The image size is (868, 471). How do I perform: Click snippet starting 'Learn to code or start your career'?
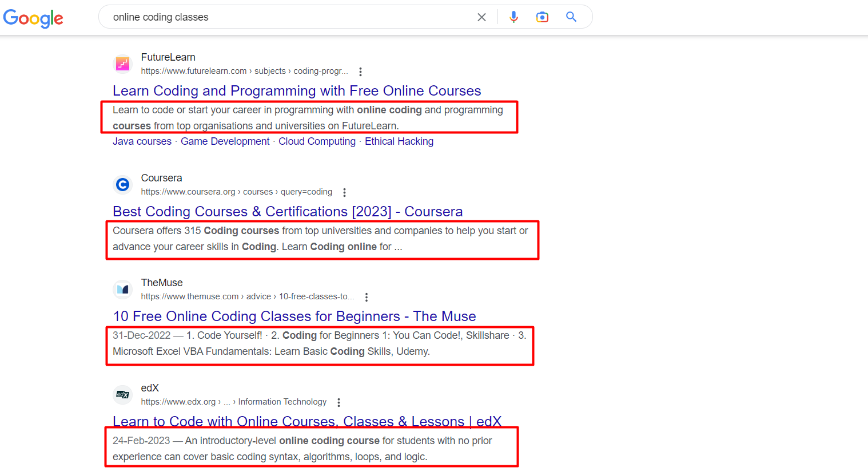coord(308,118)
